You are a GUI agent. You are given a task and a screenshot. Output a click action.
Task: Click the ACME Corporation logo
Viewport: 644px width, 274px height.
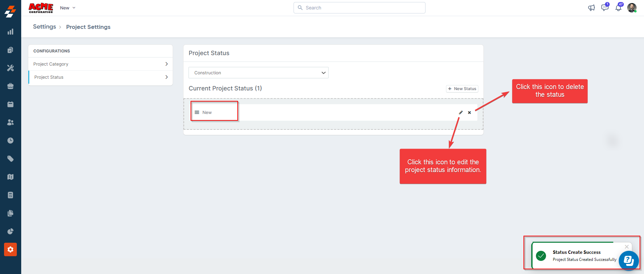tap(41, 8)
